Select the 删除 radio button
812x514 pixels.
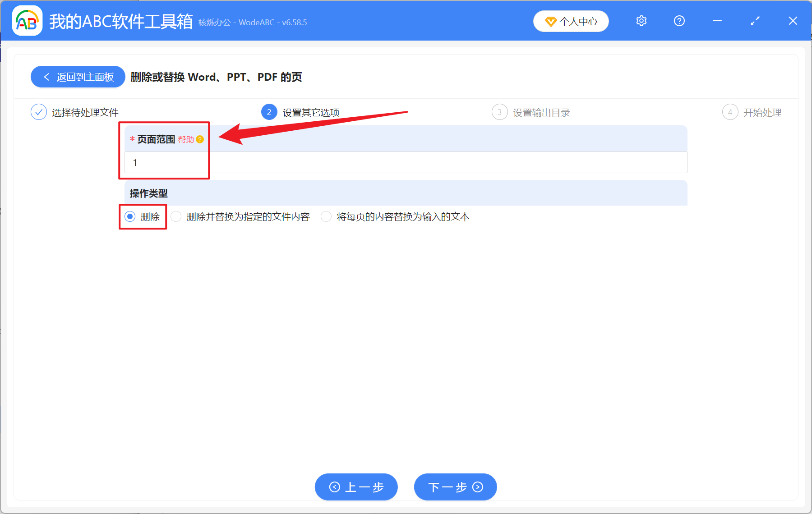click(130, 216)
